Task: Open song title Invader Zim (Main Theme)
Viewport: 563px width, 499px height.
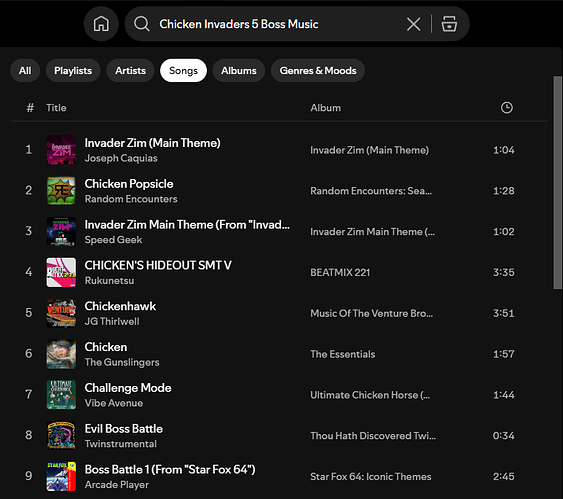Action: pyautogui.click(x=153, y=143)
